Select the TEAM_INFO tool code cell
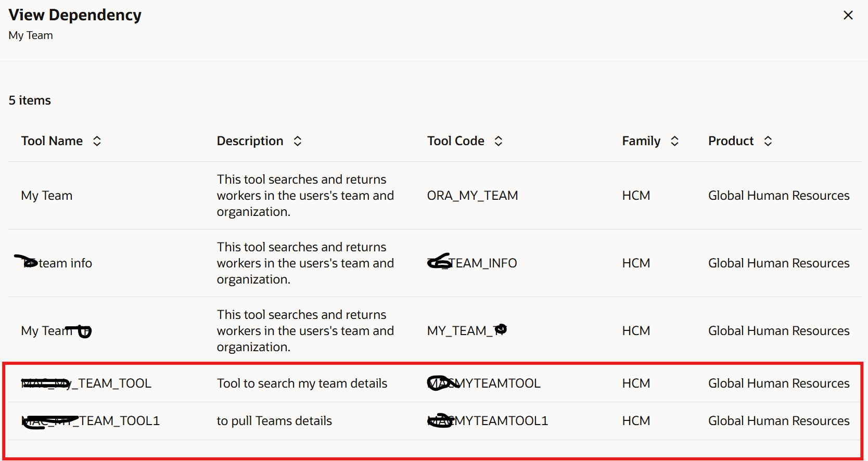 coord(473,263)
